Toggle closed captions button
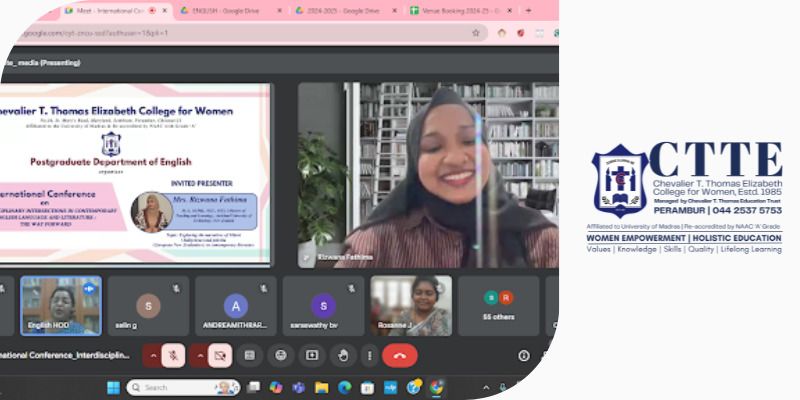Image resolution: width=800 pixels, height=400 pixels. [x=249, y=356]
